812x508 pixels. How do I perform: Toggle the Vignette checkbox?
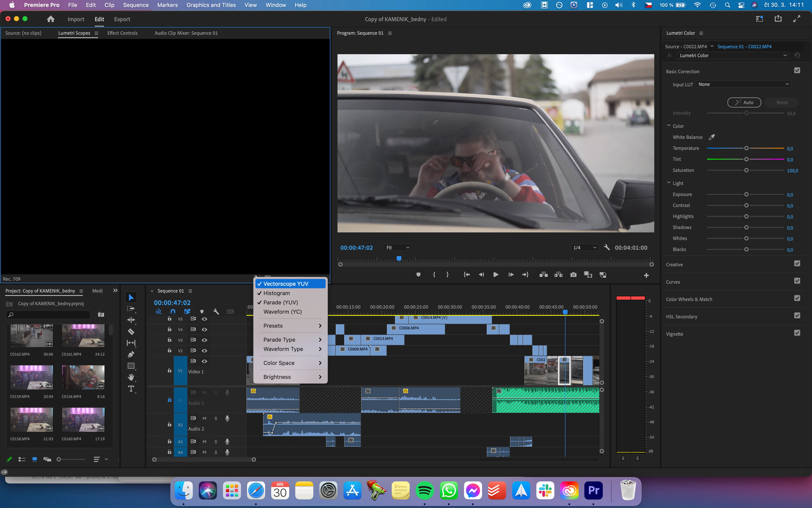coord(797,333)
